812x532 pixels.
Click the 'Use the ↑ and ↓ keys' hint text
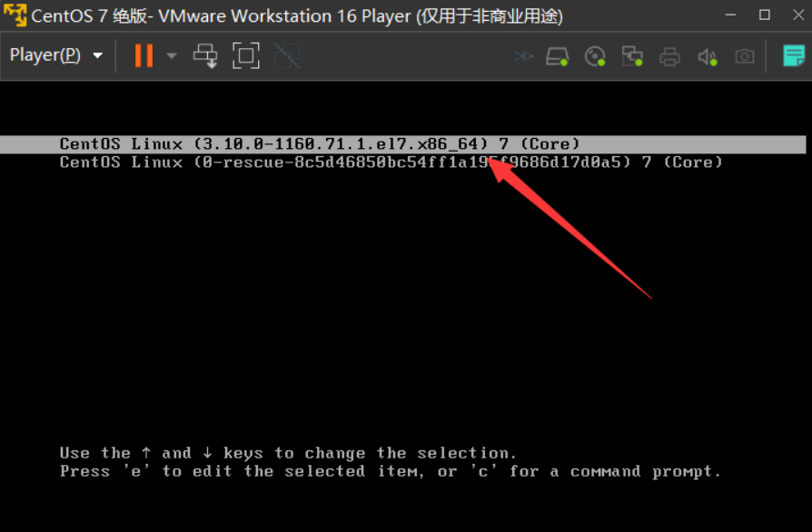[x=288, y=453]
